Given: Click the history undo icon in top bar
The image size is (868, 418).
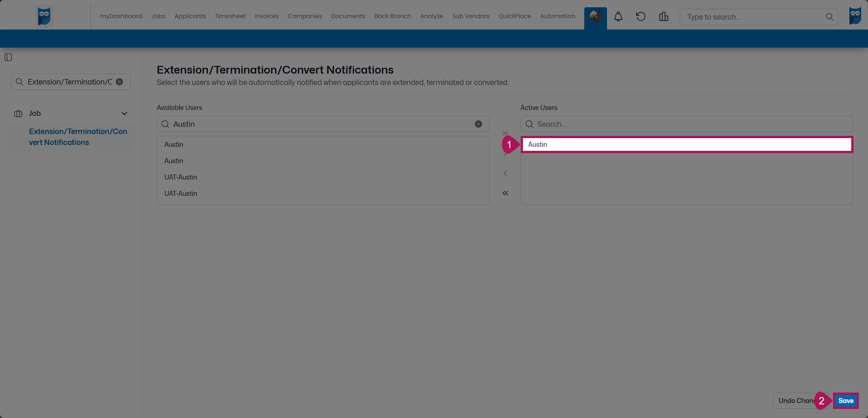Looking at the screenshot, I should tap(641, 16).
